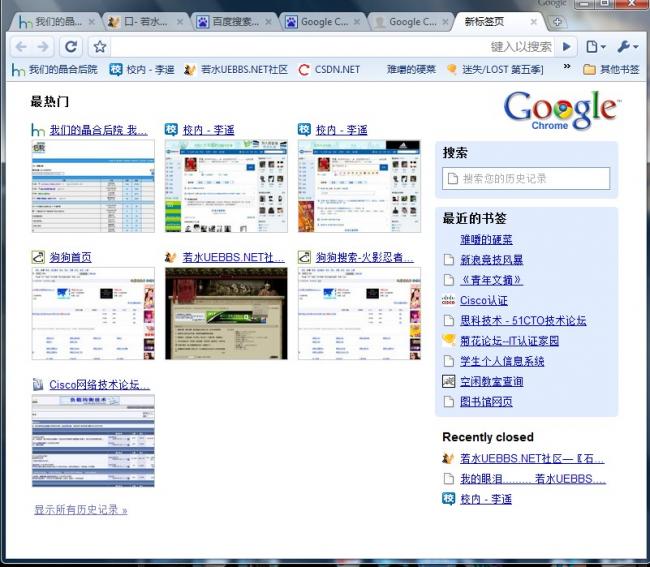Screen dimensions: 650x567
Task: Open a new tab with plus button
Action: click(557, 22)
